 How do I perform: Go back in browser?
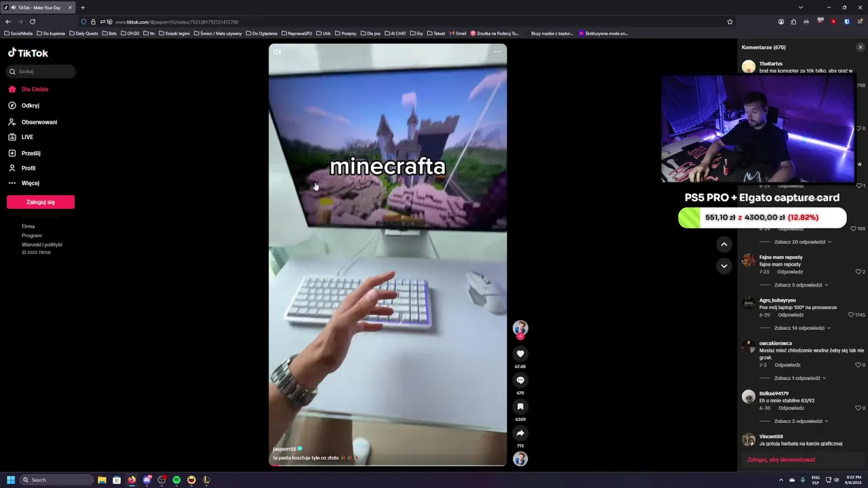pyautogui.click(x=8, y=22)
